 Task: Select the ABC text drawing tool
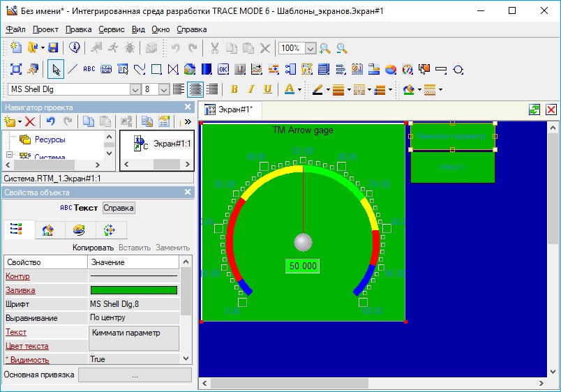pyautogui.click(x=89, y=69)
